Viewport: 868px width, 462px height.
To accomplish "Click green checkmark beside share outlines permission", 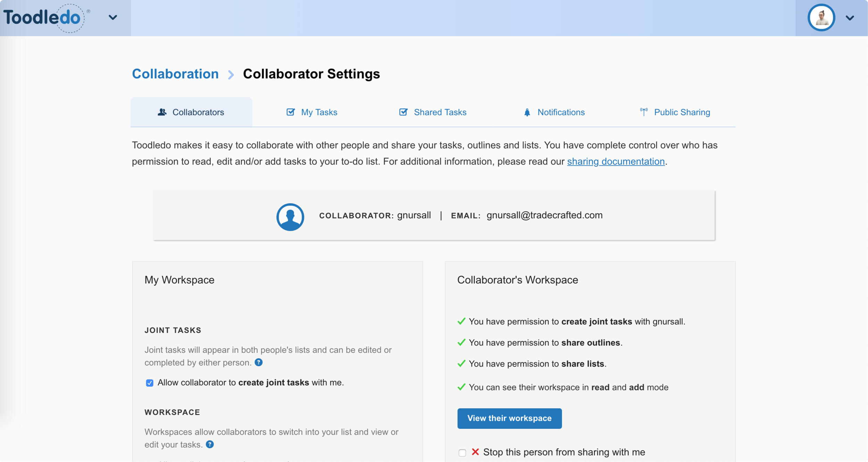I will 461,343.
